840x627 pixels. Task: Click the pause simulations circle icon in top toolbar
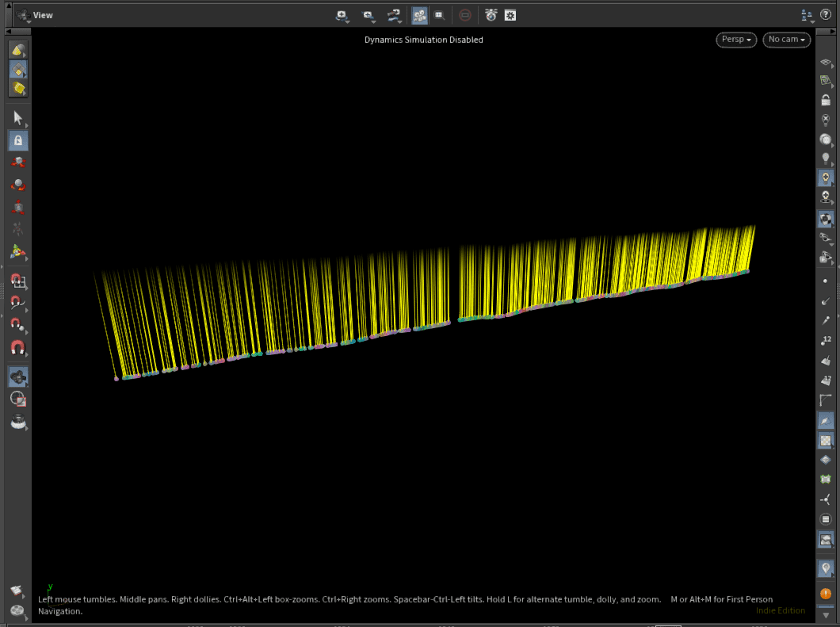coord(465,15)
